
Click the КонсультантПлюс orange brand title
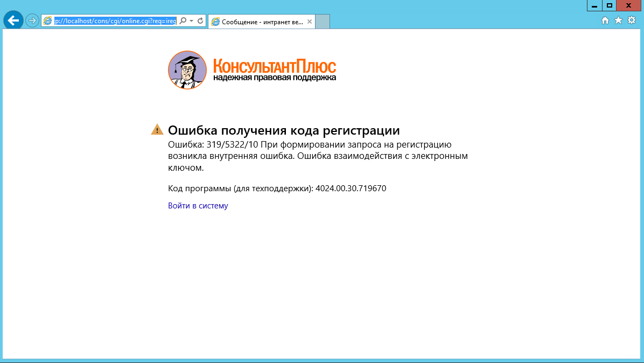click(274, 66)
